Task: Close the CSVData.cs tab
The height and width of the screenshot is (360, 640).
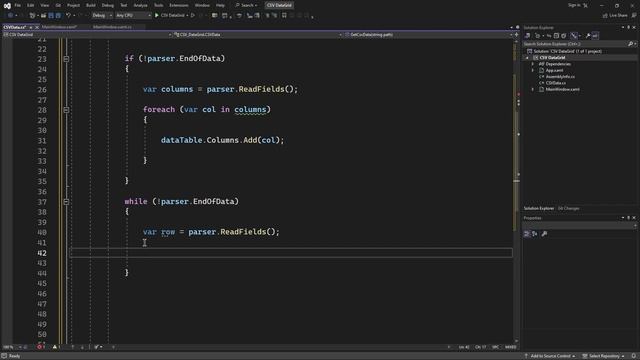Action: 37,27
